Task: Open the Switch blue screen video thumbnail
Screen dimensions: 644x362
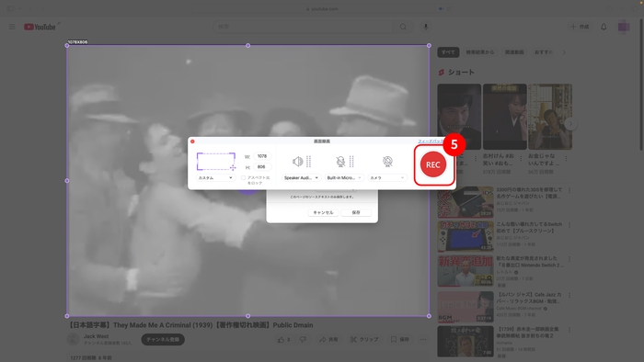Action: click(466, 236)
